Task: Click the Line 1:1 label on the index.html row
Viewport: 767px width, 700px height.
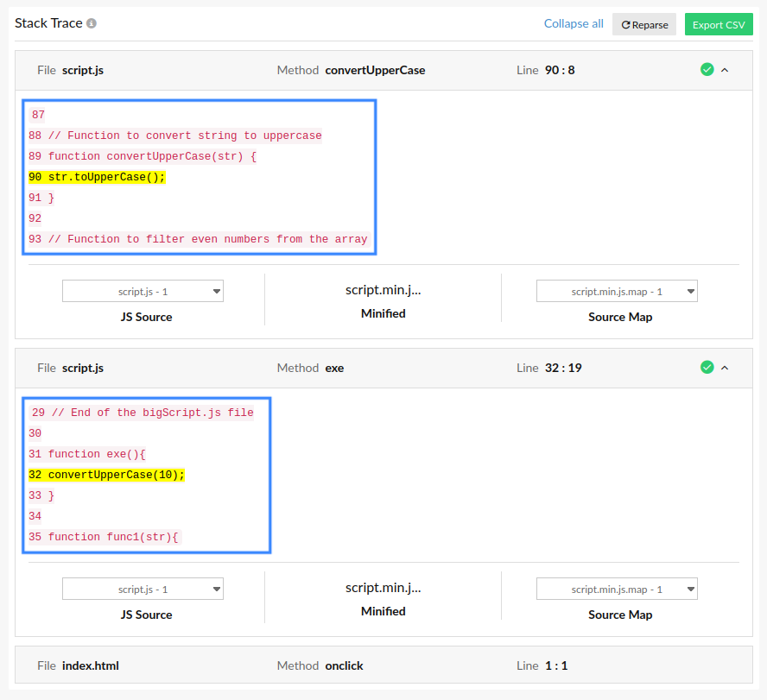Action: click(x=545, y=665)
